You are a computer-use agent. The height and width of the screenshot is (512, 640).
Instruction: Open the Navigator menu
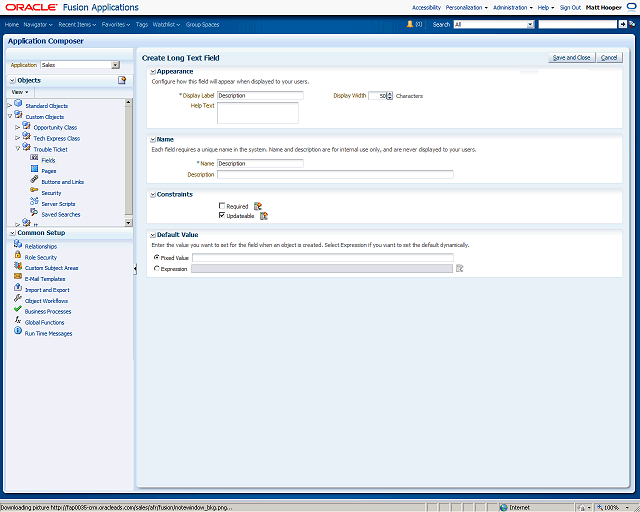point(38,24)
